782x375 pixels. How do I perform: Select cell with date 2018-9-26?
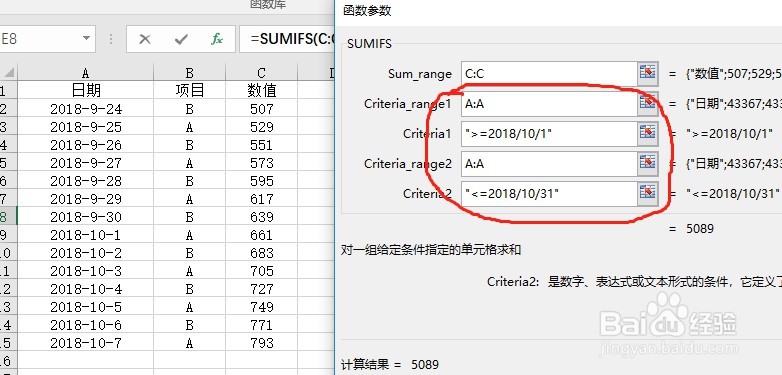(x=86, y=145)
